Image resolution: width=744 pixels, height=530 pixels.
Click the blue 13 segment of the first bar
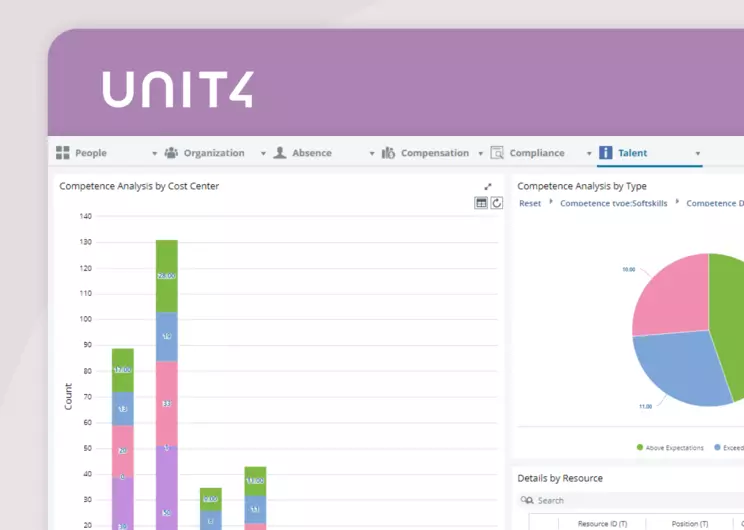pyautogui.click(x=122, y=409)
